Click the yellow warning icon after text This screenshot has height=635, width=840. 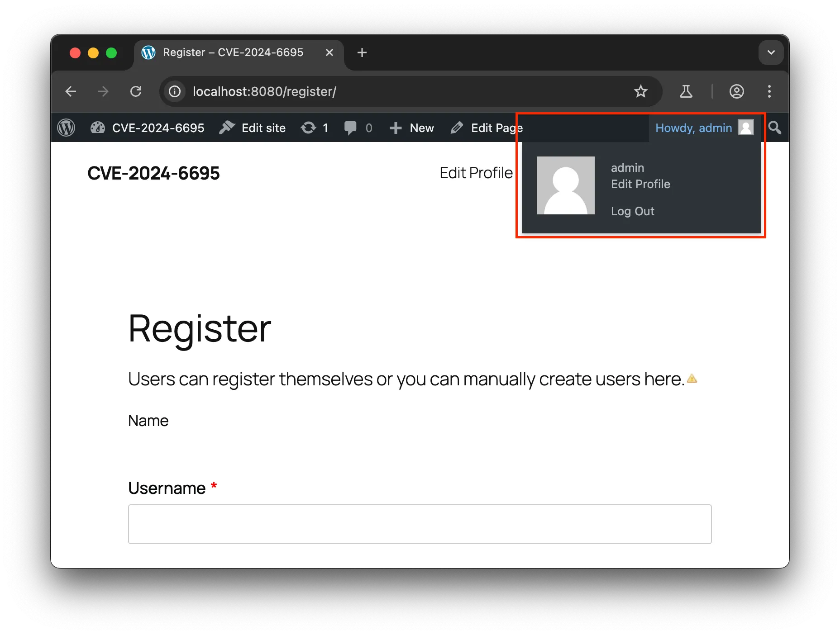coord(692,379)
